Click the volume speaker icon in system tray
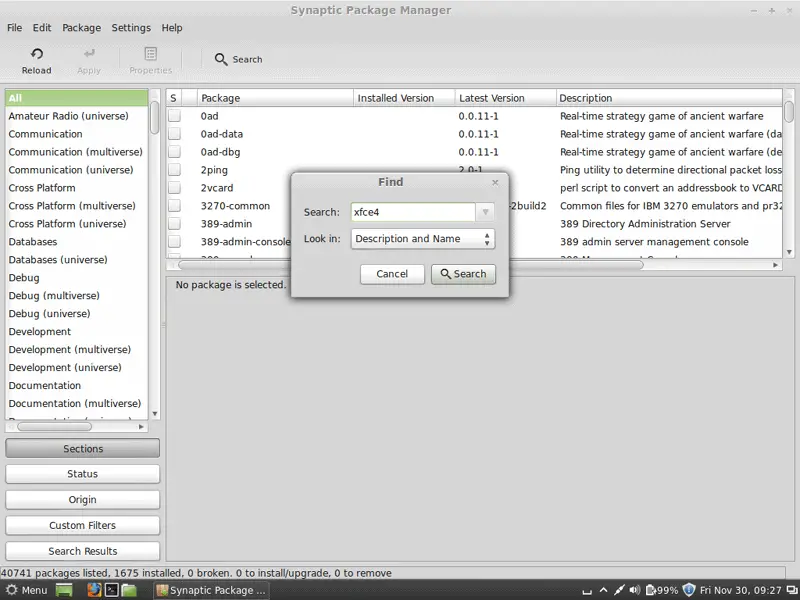The height and width of the screenshot is (600, 800). coord(634,590)
